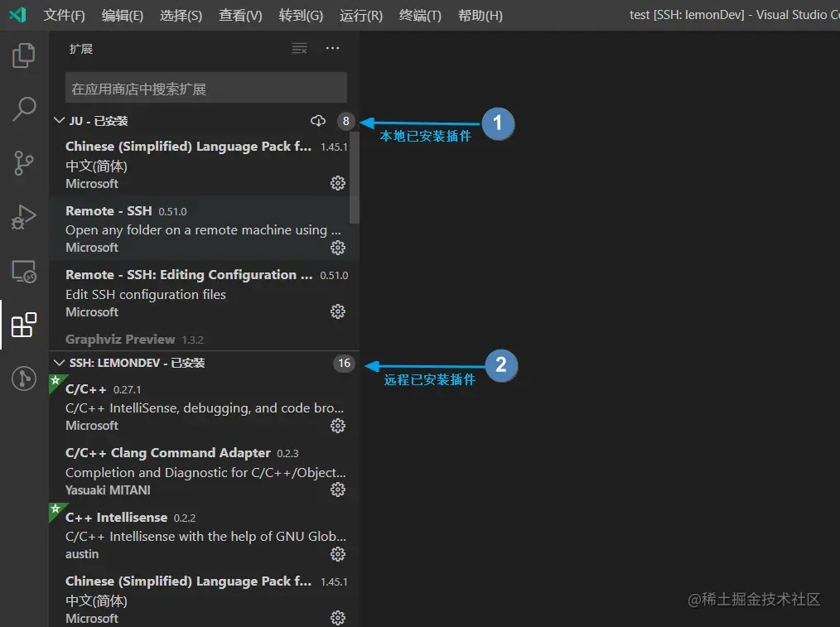
Task: Click cloud install icon in JU section
Action: coord(318,121)
